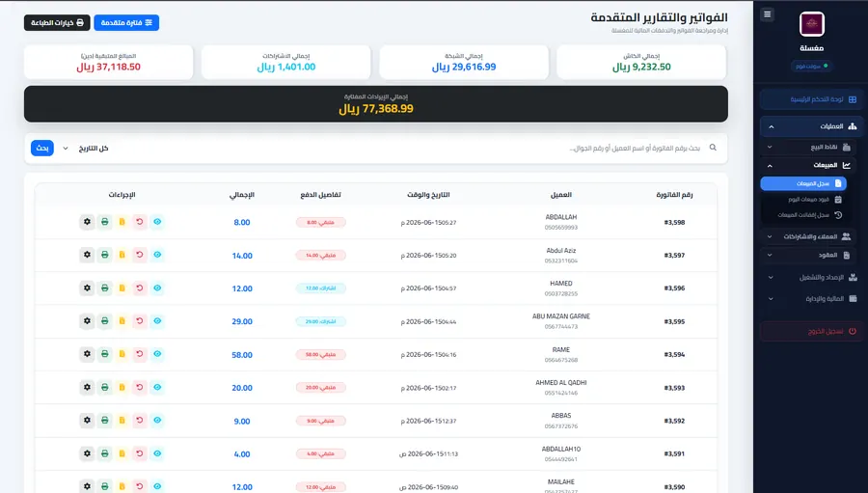This screenshot has height=493, width=868.
Task: View the ABBAS invoice #3,592 with the eye icon
Action: pos(157,421)
